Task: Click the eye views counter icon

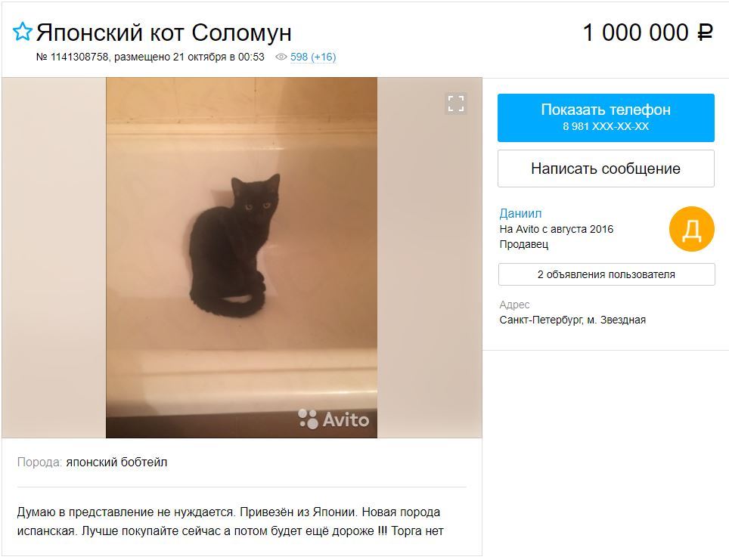Action: click(x=281, y=57)
